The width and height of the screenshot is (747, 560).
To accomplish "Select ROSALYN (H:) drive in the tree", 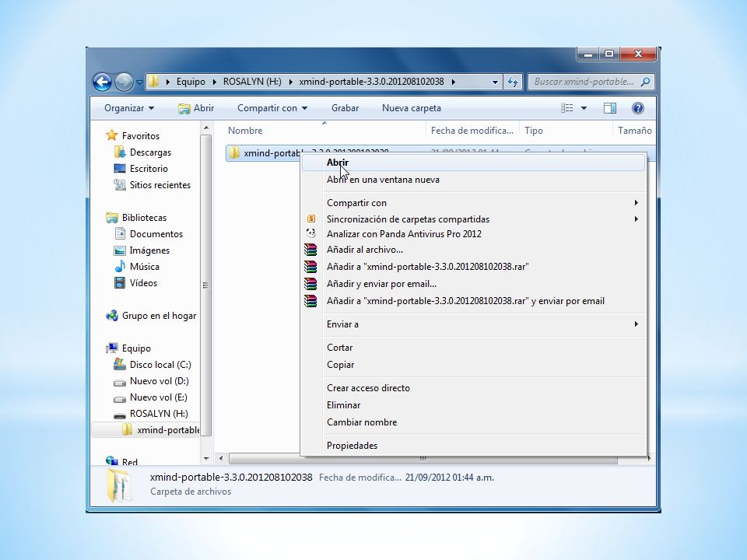I will pos(151,413).
